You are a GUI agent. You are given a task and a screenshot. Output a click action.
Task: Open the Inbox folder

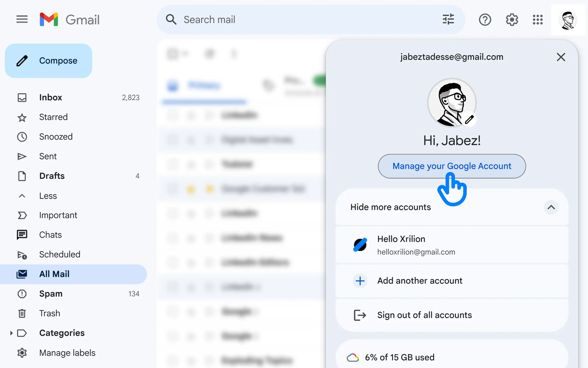73,97
